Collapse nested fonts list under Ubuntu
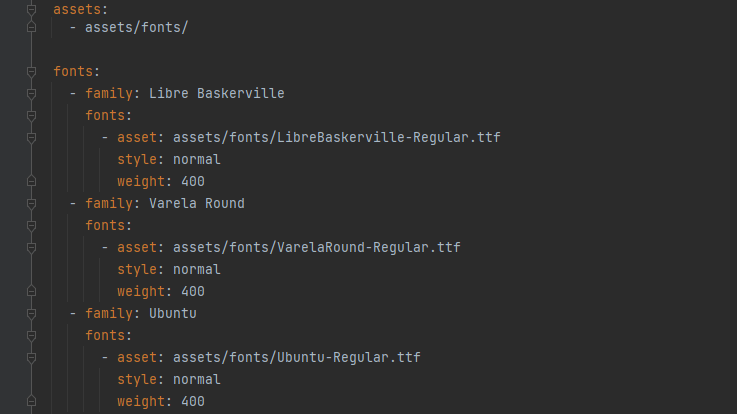737x414 pixels. pyautogui.click(x=31, y=336)
